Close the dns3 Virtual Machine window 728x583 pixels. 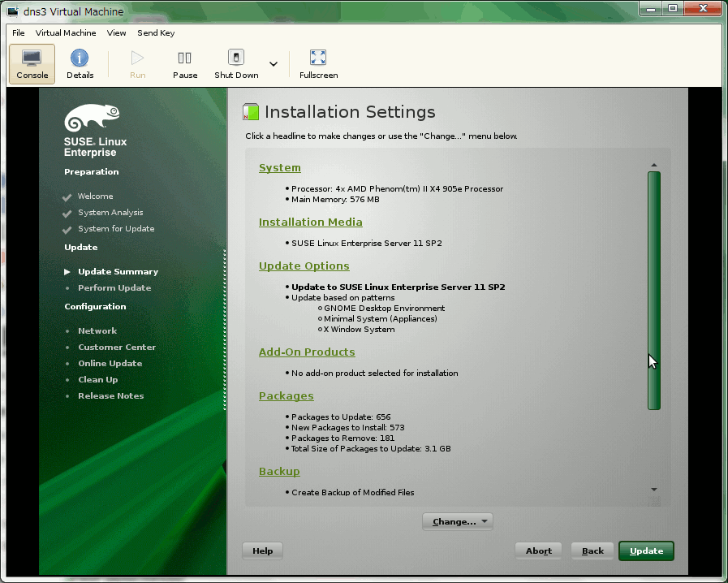pyautogui.click(x=703, y=8)
